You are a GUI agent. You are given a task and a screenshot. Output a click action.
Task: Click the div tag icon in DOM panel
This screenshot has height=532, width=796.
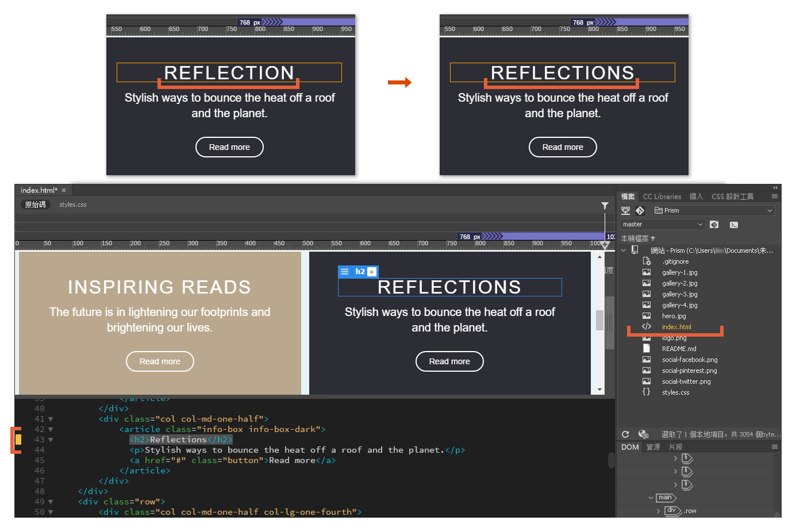pos(672,511)
